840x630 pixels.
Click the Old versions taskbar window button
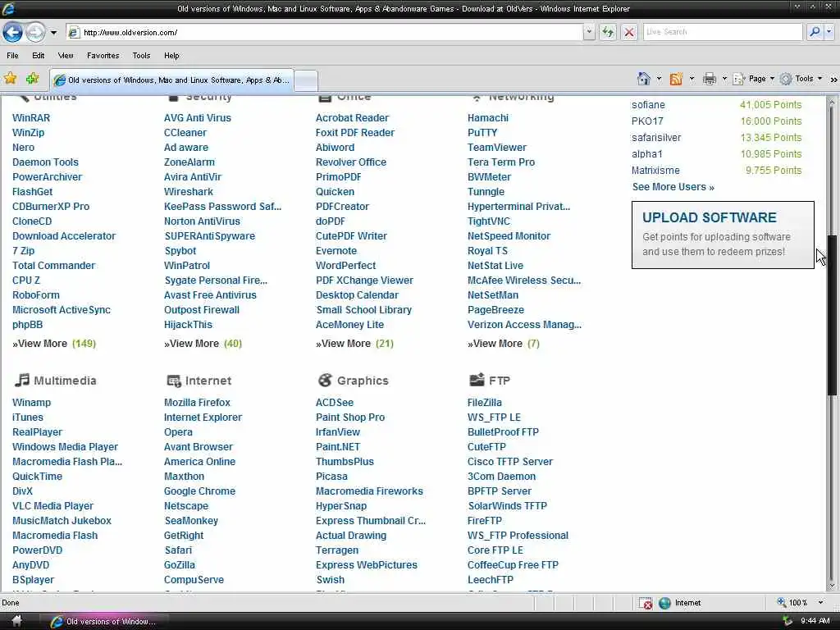click(x=103, y=622)
